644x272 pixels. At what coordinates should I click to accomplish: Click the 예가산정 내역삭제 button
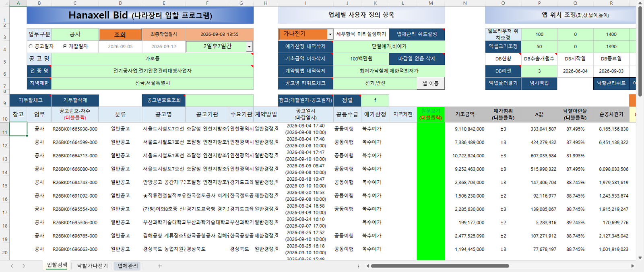click(x=305, y=46)
